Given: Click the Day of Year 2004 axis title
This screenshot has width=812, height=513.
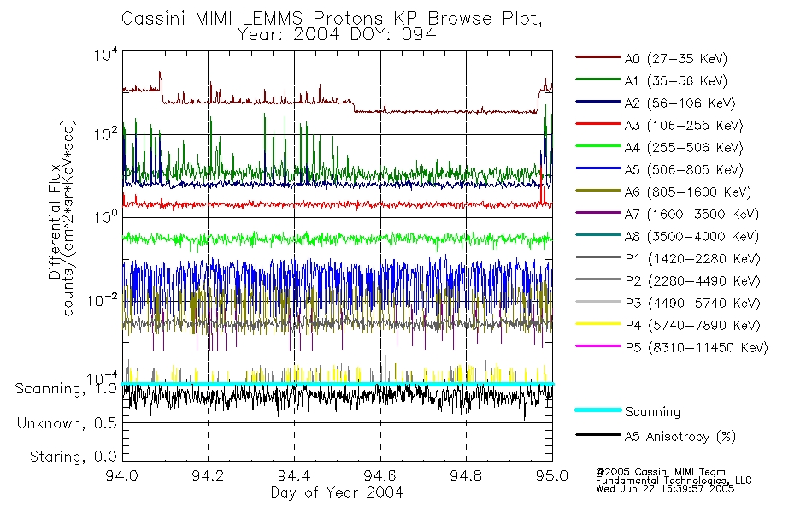Looking at the screenshot, I should 337,492.
